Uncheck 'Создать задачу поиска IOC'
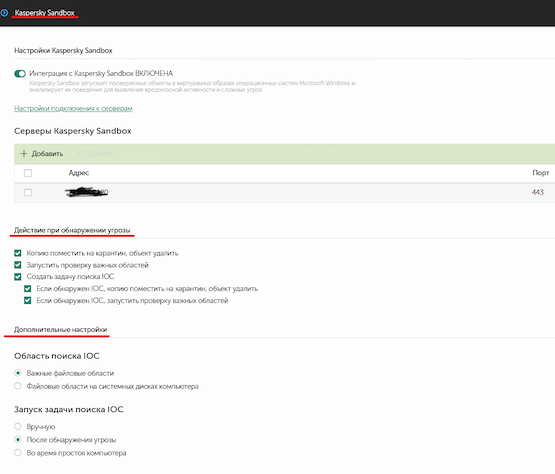The image size is (555, 474). point(18,276)
